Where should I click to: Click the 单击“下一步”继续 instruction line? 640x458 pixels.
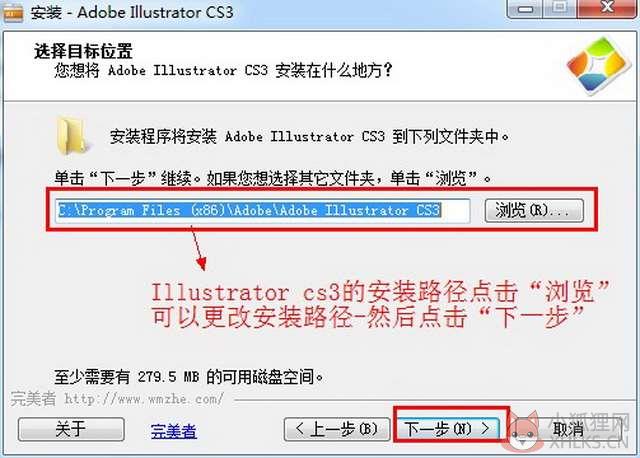[x=273, y=178]
